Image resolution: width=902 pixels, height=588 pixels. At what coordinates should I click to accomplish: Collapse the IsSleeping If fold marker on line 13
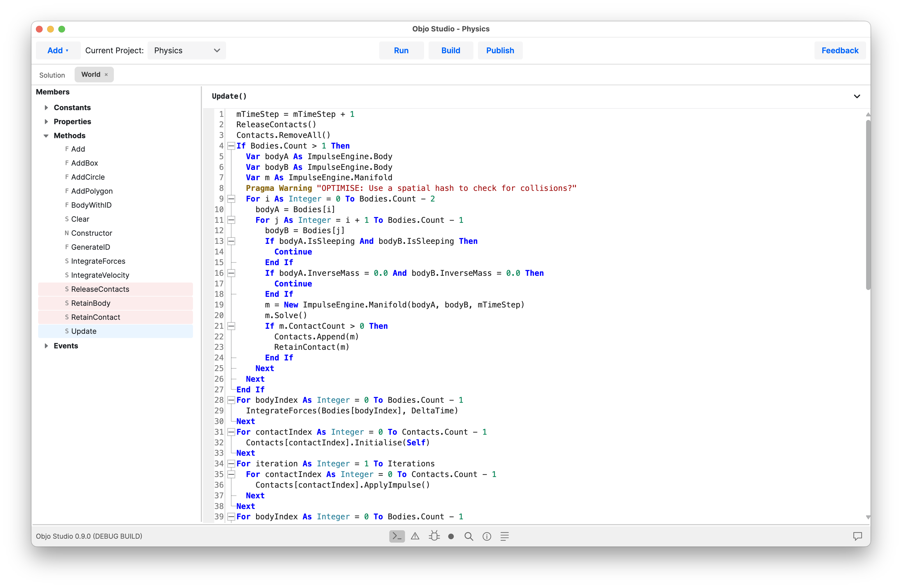pyautogui.click(x=231, y=241)
